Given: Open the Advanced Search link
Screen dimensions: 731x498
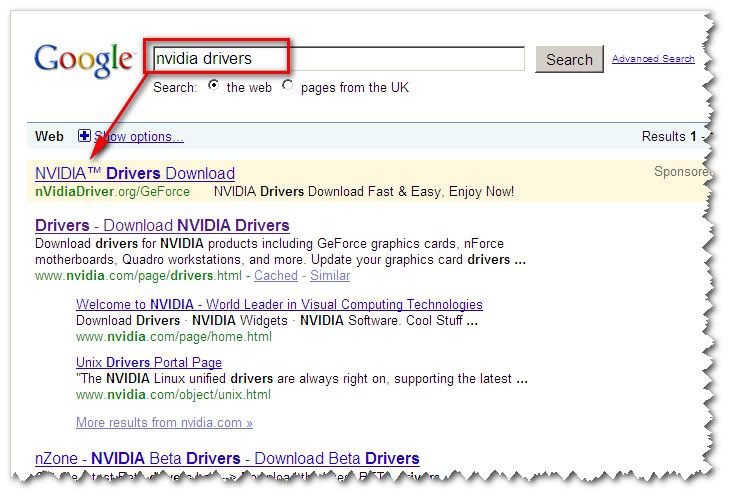Looking at the screenshot, I should pyautogui.click(x=653, y=59).
